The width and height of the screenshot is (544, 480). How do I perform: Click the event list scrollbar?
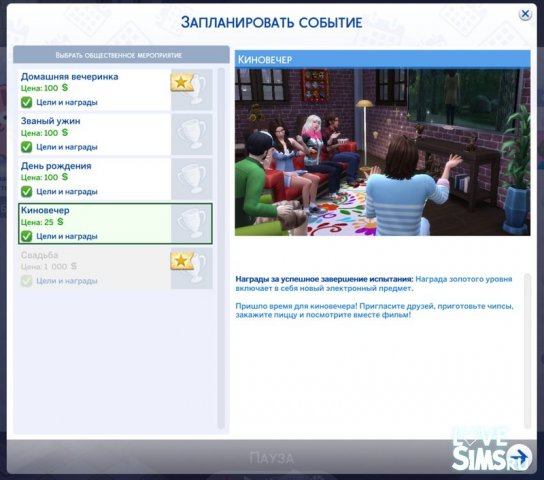coord(221,248)
